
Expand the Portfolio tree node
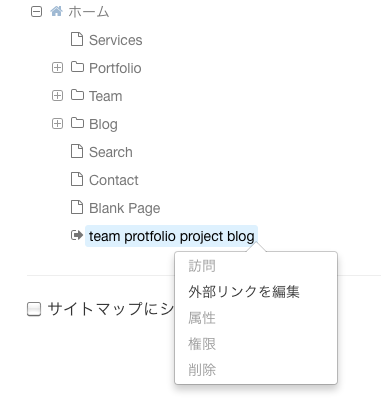point(57,68)
